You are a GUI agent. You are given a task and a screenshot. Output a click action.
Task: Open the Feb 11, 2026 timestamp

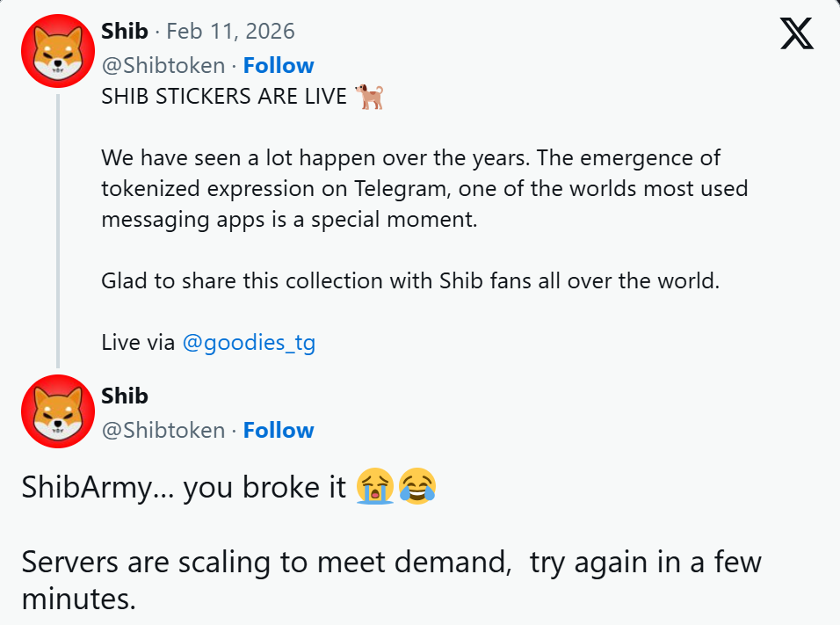pos(230,32)
